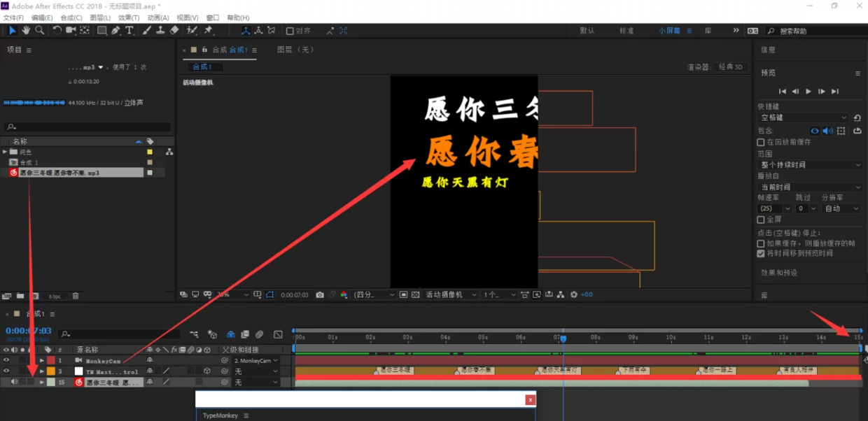Open the 文件(F) menu
The image size is (868, 421).
(14, 17)
